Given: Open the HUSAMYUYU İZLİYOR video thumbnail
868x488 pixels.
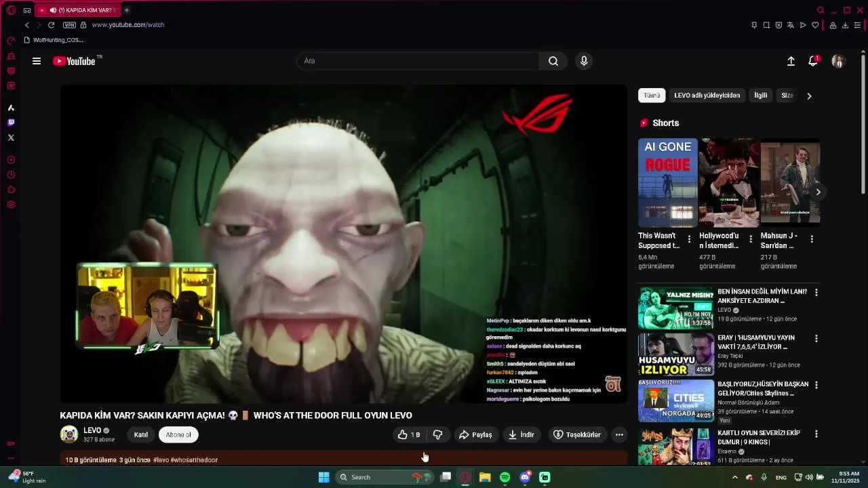Looking at the screenshot, I should [676, 354].
